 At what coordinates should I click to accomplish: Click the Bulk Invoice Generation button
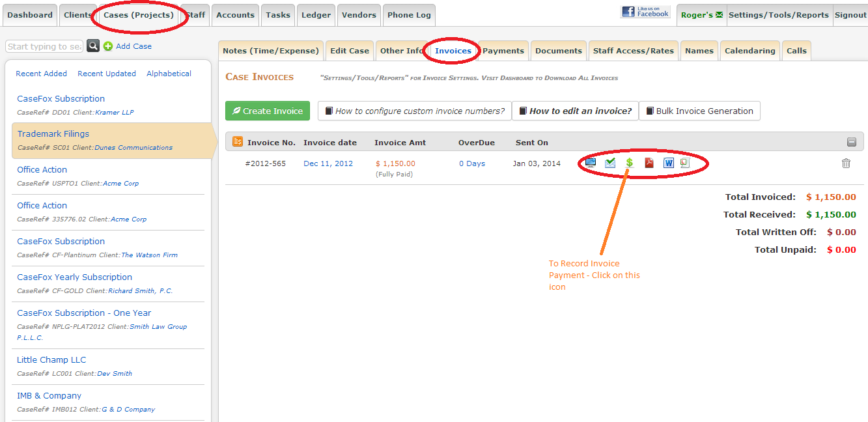point(699,111)
